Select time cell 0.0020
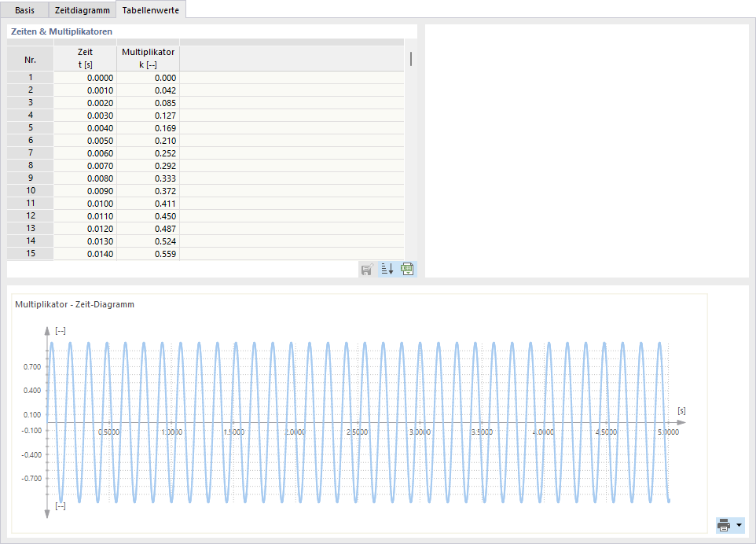 click(86, 103)
